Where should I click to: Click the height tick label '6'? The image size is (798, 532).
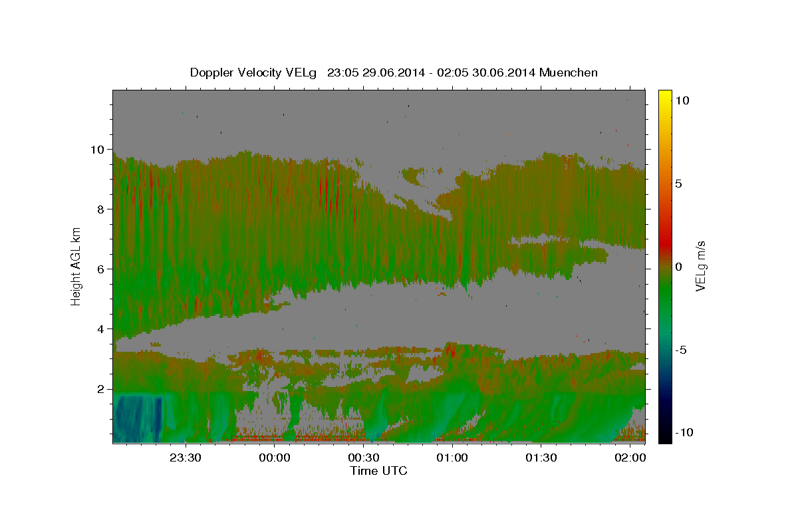click(x=101, y=269)
